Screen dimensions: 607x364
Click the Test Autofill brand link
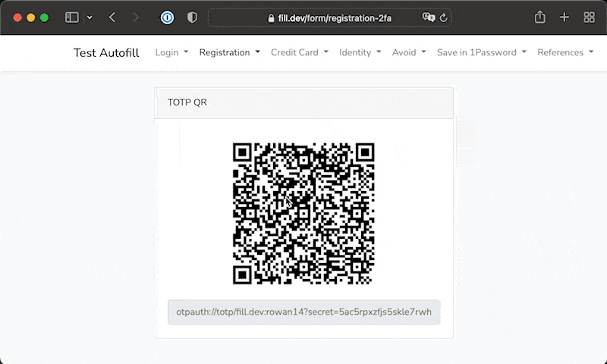tap(106, 52)
